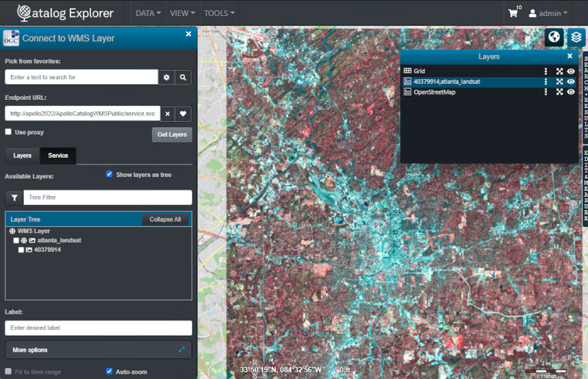
Task: Uncheck Show layers as tree
Action: 109,174
